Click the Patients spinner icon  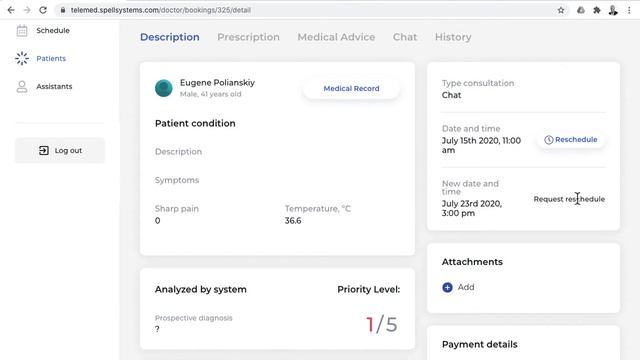pyautogui.click(x=22, y=58)
